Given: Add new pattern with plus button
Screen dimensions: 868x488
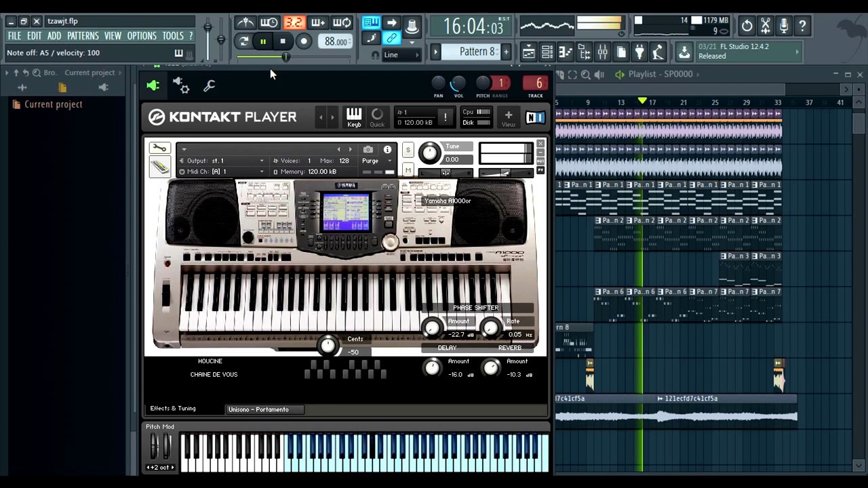Looking at the screenshot, I should 506,52.
